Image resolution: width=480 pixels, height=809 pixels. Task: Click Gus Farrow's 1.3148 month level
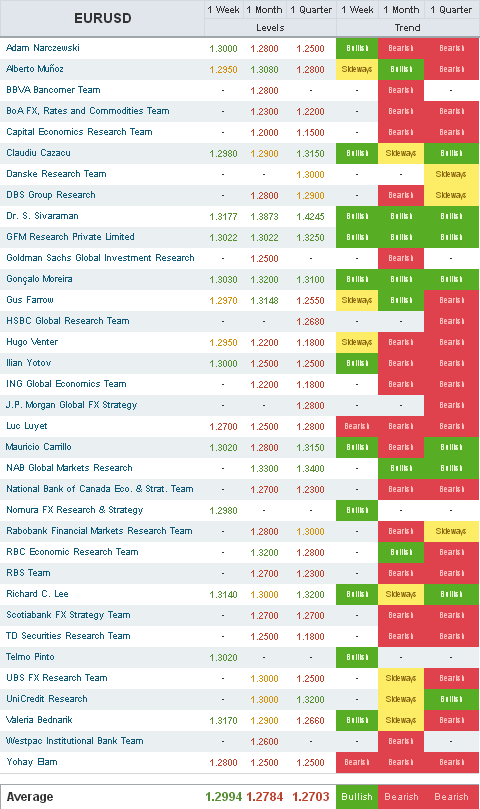coord(264,301)
